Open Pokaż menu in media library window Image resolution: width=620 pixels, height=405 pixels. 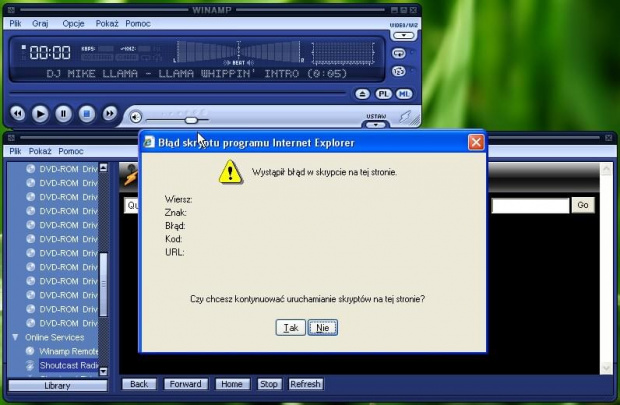(x=40, y=151)
